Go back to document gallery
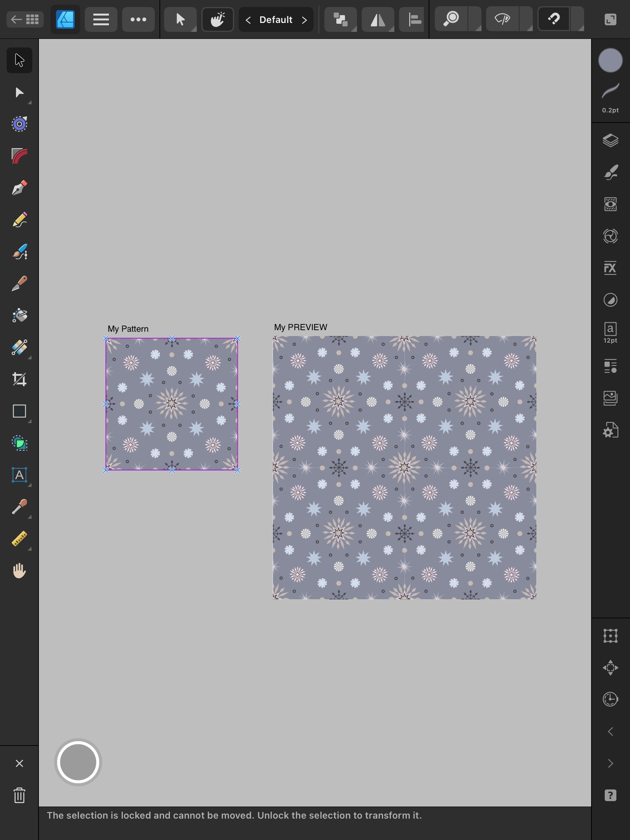Viewport: 630px width, 840px height. pyautogui.click(x=25, y=19)
